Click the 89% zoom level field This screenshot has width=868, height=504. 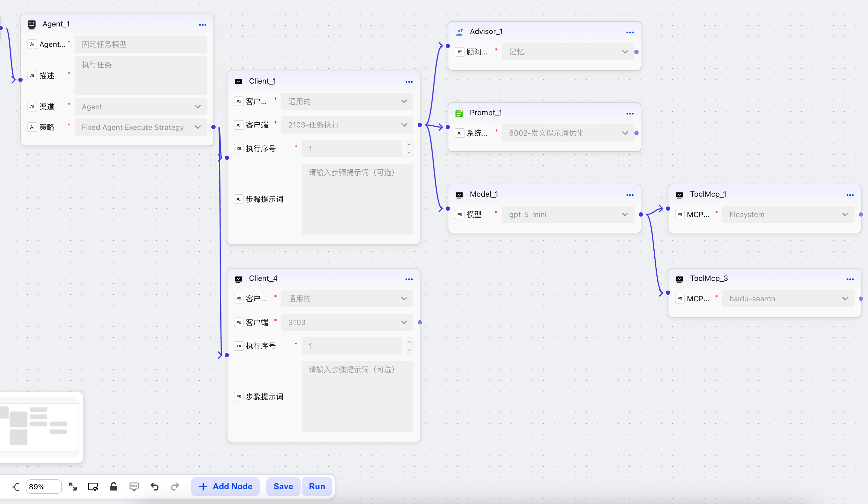point(43,487)
